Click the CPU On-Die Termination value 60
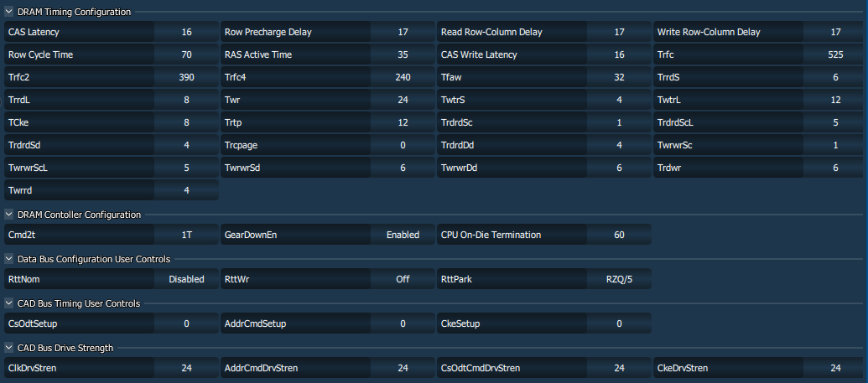 pyautogui.click(x=619, y=235)
